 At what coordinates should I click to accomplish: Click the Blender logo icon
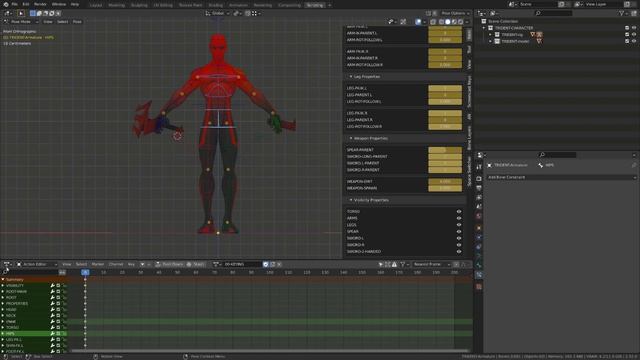point(5,4)
